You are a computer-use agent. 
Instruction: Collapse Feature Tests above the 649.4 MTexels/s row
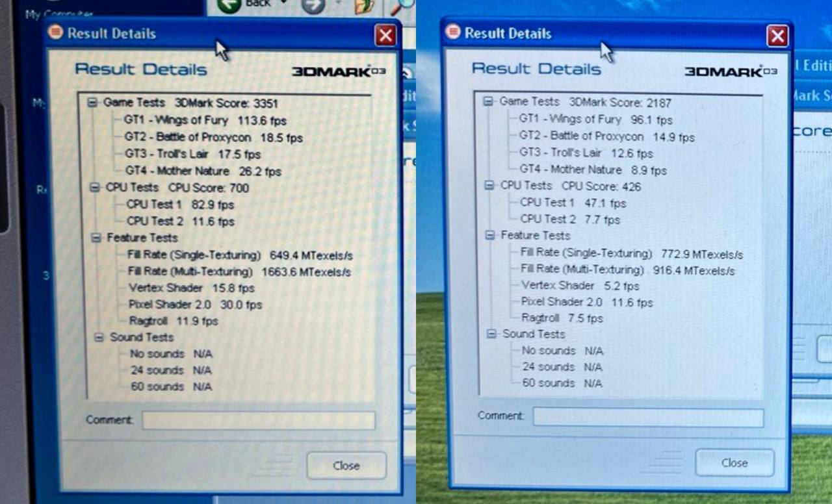96,238
